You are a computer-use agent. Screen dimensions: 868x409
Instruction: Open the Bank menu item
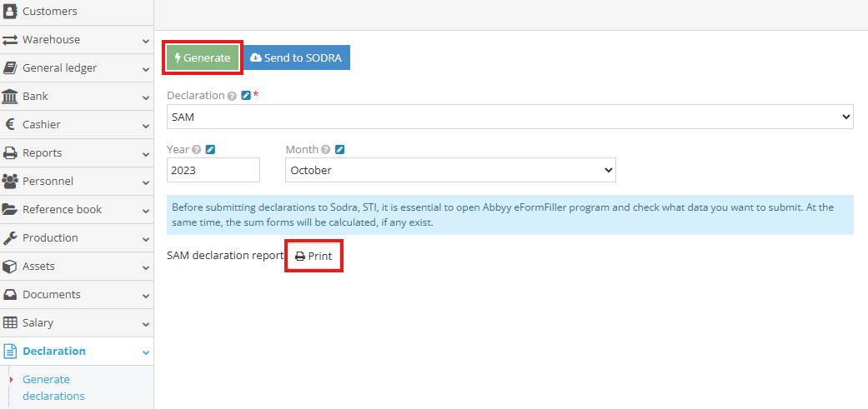click(77, 96)
